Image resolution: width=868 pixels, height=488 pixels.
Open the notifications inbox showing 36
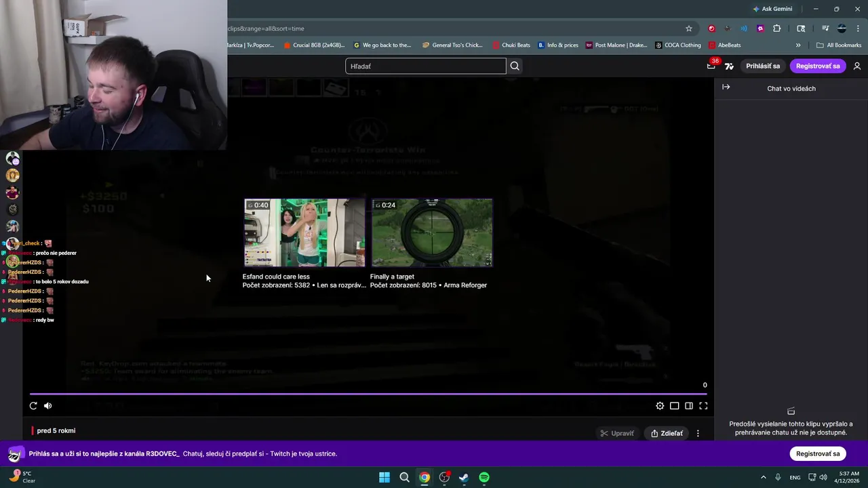pos(711,65)
